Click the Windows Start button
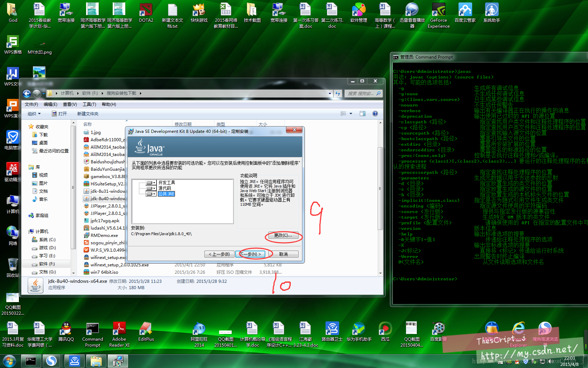This screenshot has width=588, height=368. [x=9, y=361]
